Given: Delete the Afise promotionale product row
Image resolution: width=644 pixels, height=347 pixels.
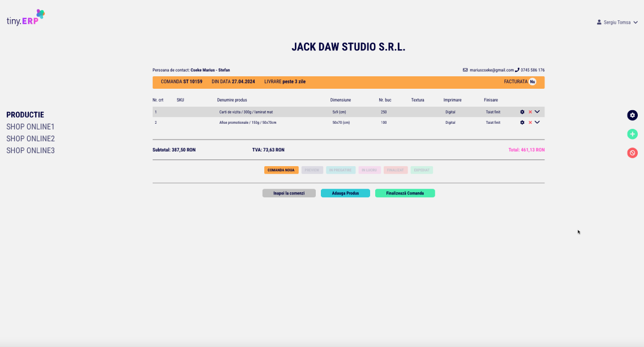Looking at the screenshot, I should pos(530,123).
